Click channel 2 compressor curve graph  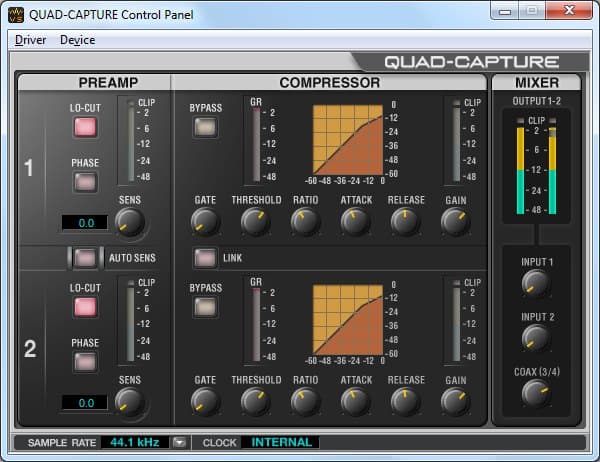(348, 320)
